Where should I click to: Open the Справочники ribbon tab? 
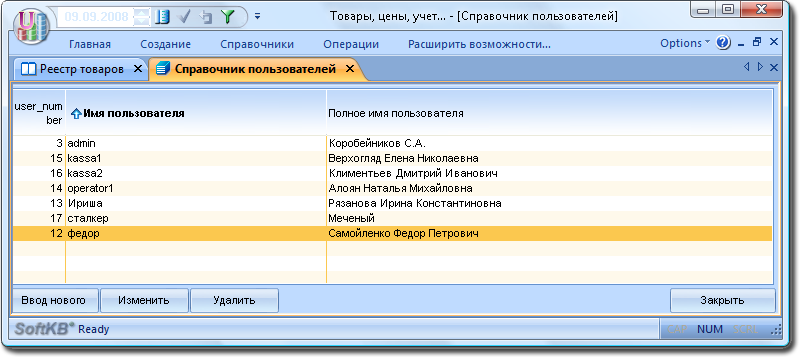pos(257,44)
